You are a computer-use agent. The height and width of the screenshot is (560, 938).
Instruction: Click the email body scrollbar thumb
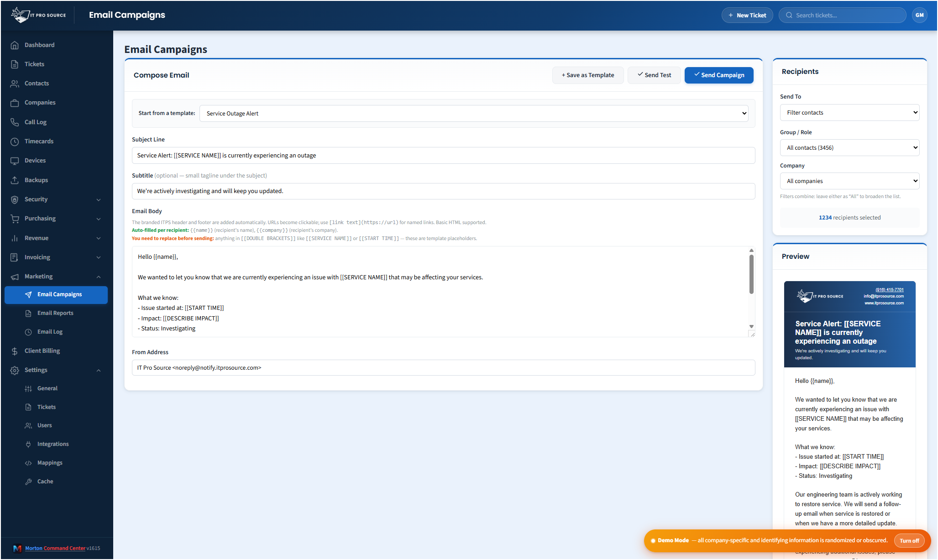tap(751, 274)
